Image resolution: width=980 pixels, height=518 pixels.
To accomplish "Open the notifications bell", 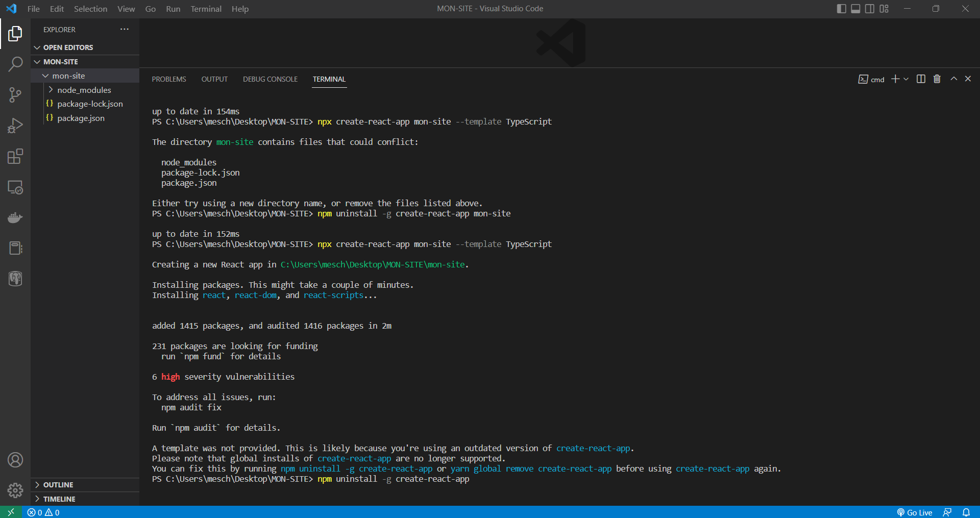I will [x=966, y=512].
